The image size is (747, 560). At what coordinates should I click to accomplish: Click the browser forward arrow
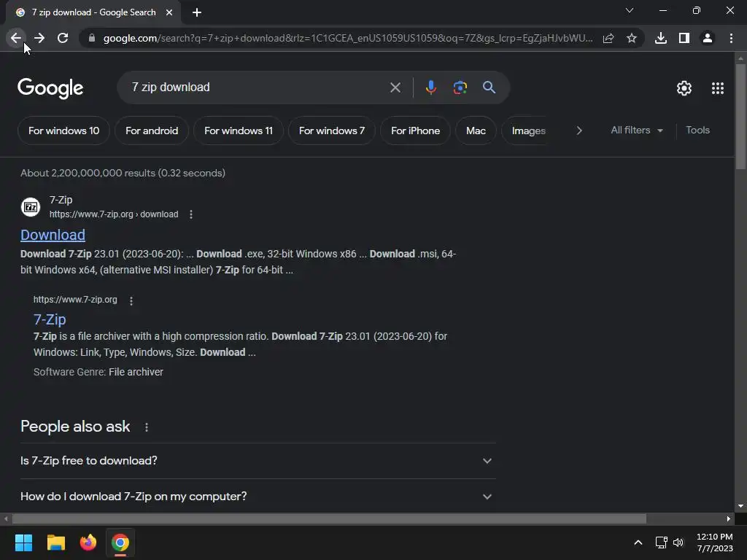tap(39, 38)
